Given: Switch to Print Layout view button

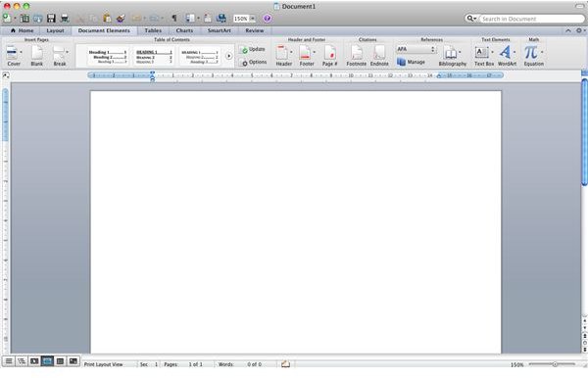Looking at the screenshot, I should coord(47,361).
